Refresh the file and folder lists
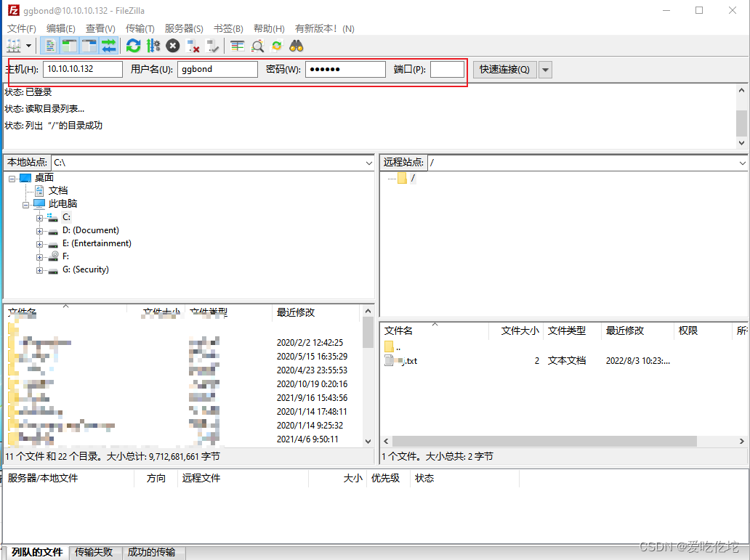 pyautogui.click(x=134, y=46)
